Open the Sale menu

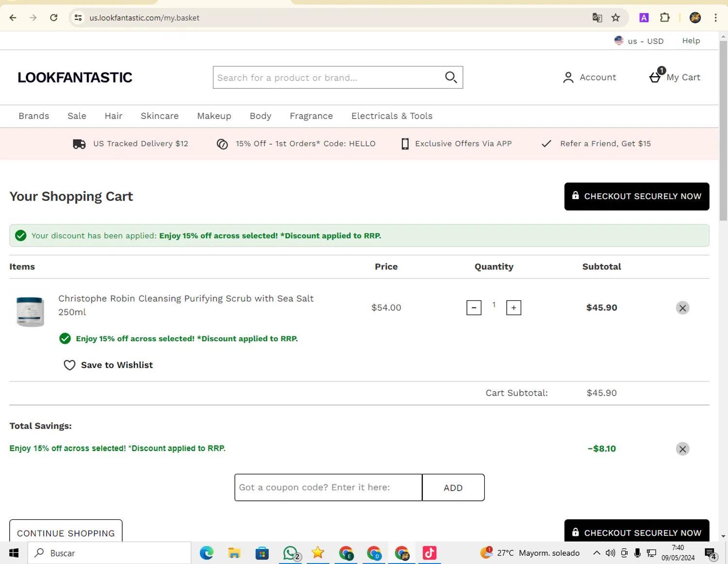tap(77, 116)
